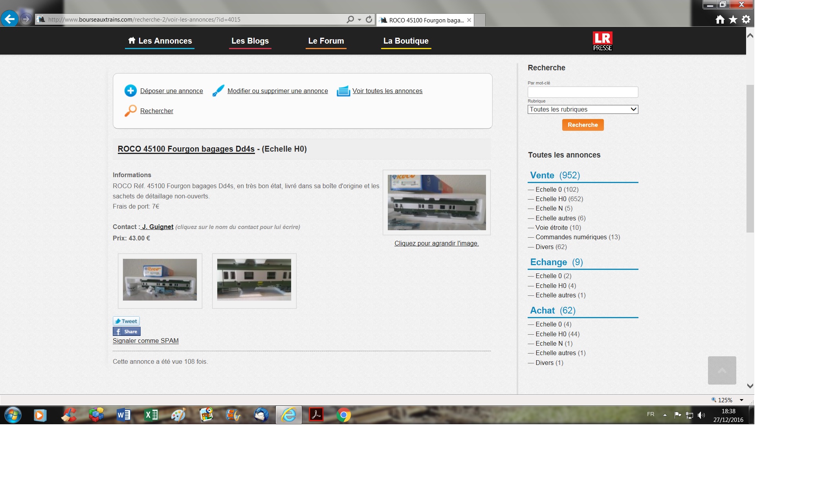Click the LR Presse logo
The width and height of the screenshot is (829, 504).
point(602,41)
